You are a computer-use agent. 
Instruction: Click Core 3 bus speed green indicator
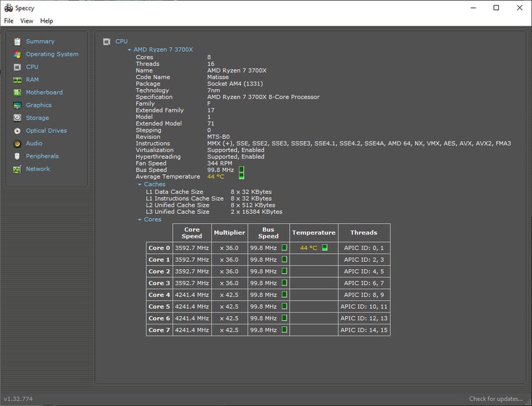tap(285, 282)
